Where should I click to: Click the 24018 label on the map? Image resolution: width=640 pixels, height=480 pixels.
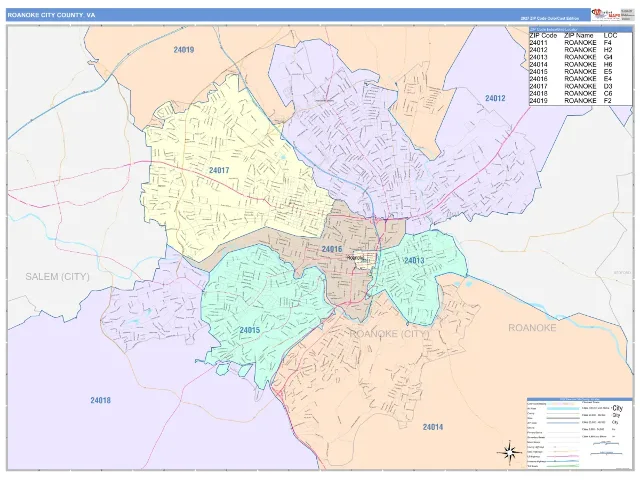(x=100, y=400)
